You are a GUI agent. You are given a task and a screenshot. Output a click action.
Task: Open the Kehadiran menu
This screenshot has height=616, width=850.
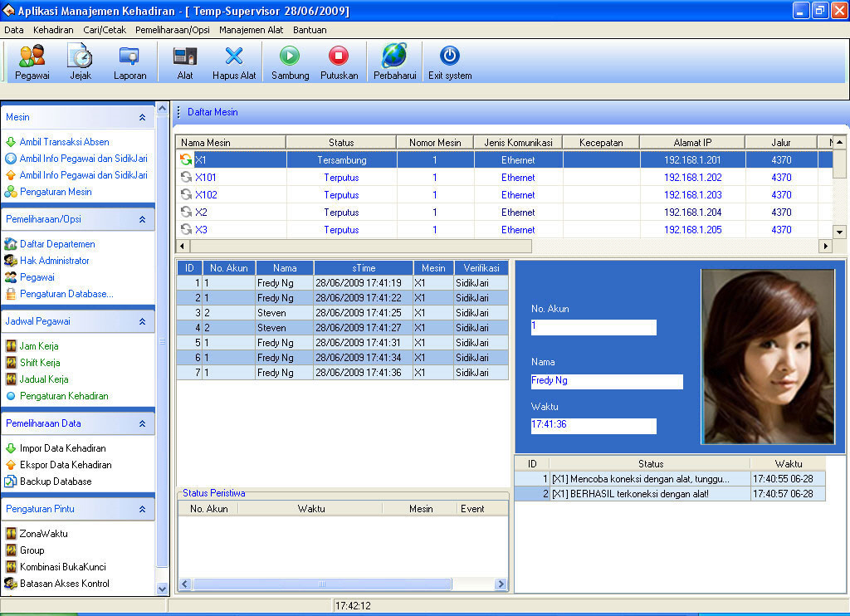[x=53, y=30]
